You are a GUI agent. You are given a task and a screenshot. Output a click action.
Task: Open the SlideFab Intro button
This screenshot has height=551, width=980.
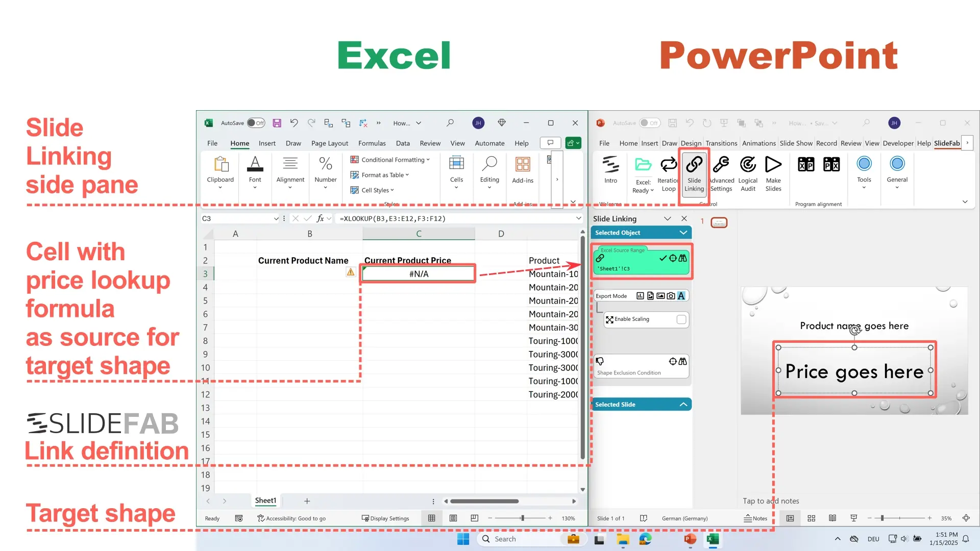tap(610, 170)
